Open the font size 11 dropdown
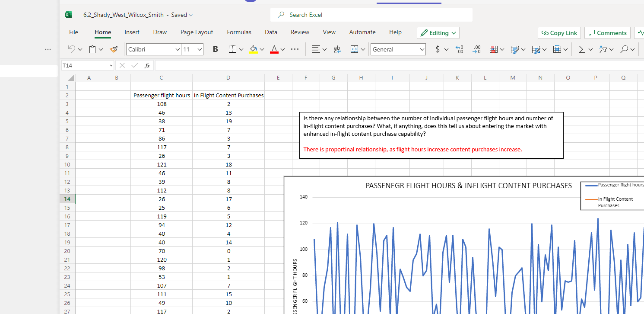Image resolution: width=644 pixels, height=314 pixels. pos(200,50)
